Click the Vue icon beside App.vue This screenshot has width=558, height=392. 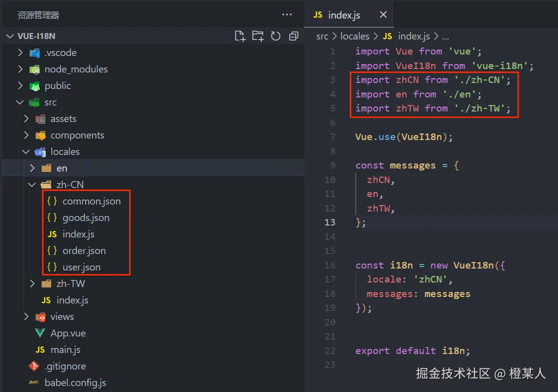pos(40,333)
